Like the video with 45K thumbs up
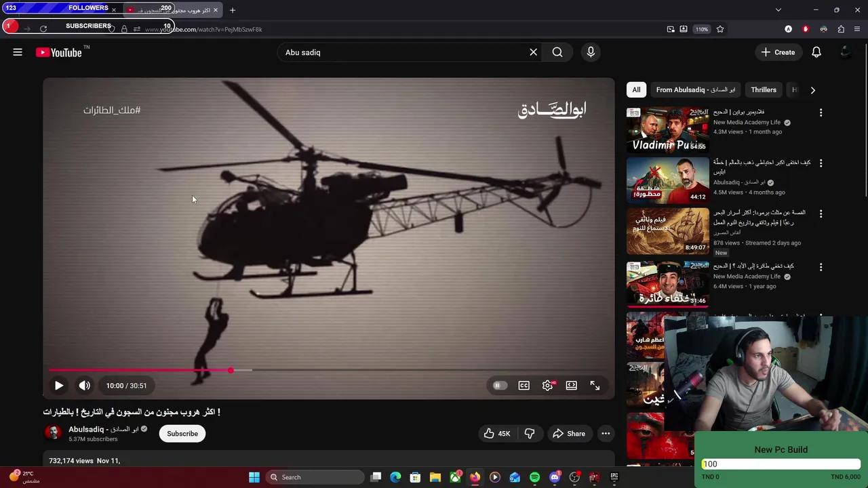This screenshot has height=488, width=868. click(496, 434)
